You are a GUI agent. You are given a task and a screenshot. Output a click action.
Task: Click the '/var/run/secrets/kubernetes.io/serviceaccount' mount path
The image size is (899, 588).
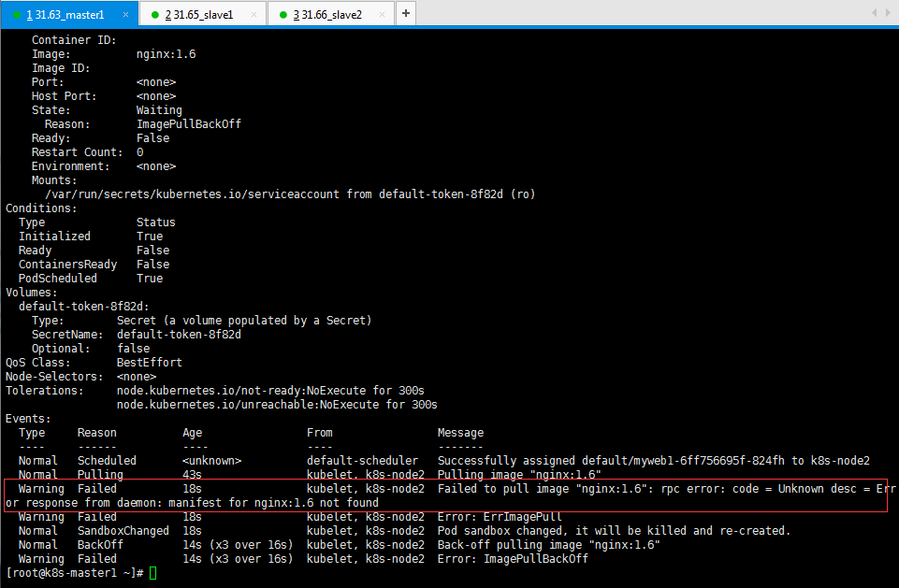192,194
